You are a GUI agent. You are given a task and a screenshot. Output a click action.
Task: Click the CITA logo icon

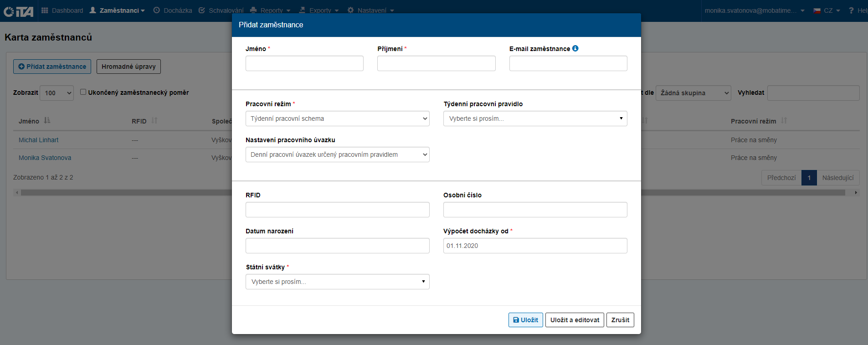[x=18, y=11]
